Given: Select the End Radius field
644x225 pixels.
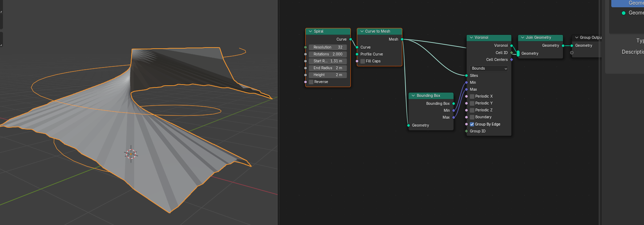Looking at the screenshot, I should tap(328, 68).
